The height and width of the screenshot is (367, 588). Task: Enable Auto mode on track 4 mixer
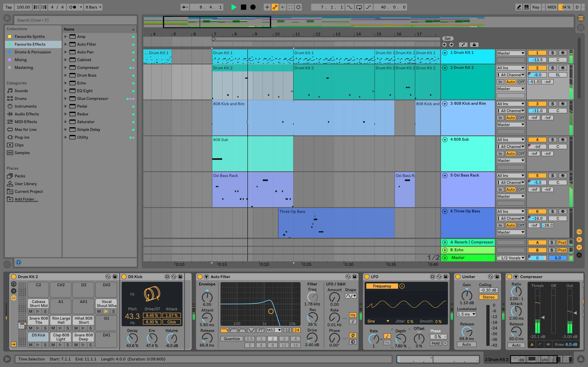(511, 153)
